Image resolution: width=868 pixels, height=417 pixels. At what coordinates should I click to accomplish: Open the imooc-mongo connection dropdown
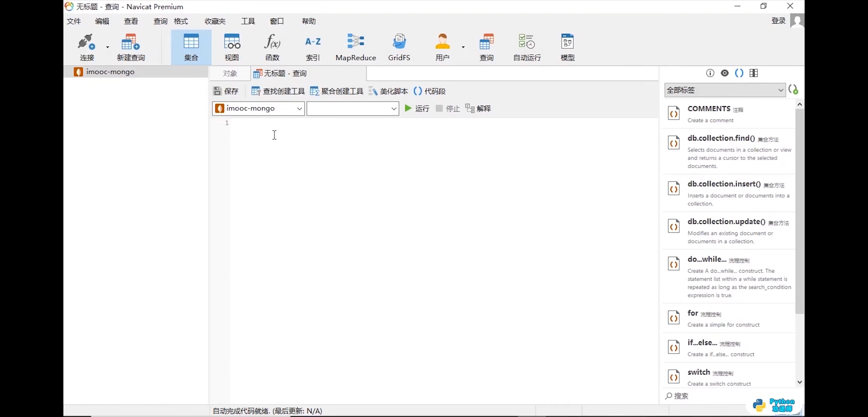tap(258, 108)
